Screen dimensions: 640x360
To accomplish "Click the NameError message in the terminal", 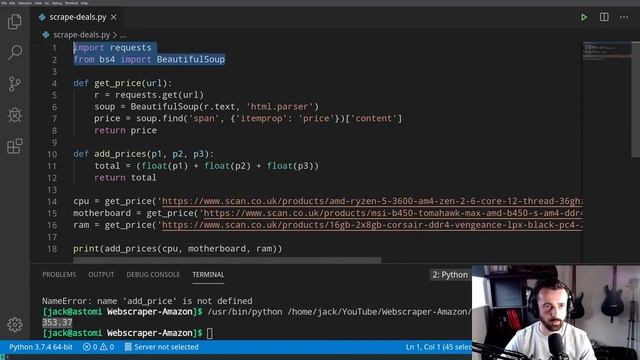I will [x=147, y=301].
